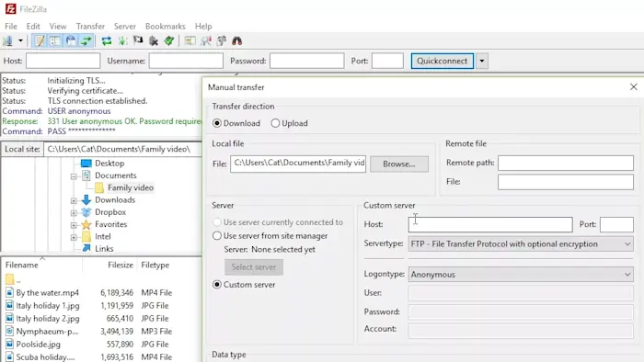The width and height of the screenshot is (644, 362).
Task: Collapse the Documents tree node
Action: (74, 176)
